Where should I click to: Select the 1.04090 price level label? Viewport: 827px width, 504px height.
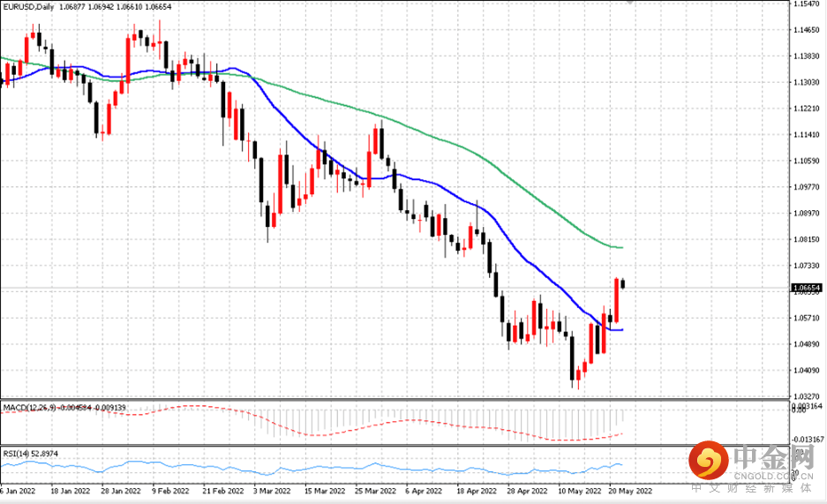tap(807, 371)
